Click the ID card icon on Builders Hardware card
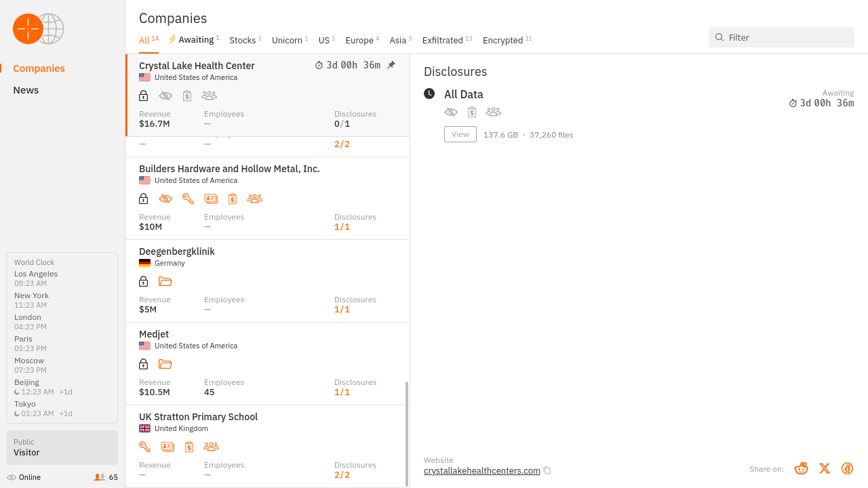 (x=211, y=199)
